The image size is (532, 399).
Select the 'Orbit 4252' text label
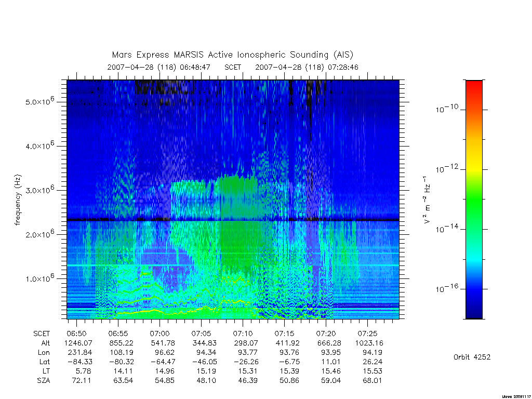click(x=472, y=357)
